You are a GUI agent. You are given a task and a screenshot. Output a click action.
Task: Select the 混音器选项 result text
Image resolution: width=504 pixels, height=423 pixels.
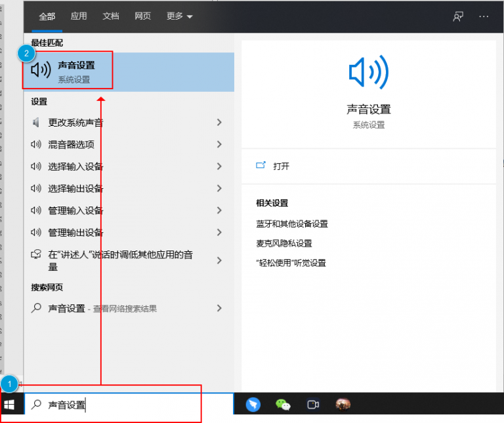point(71,144)
